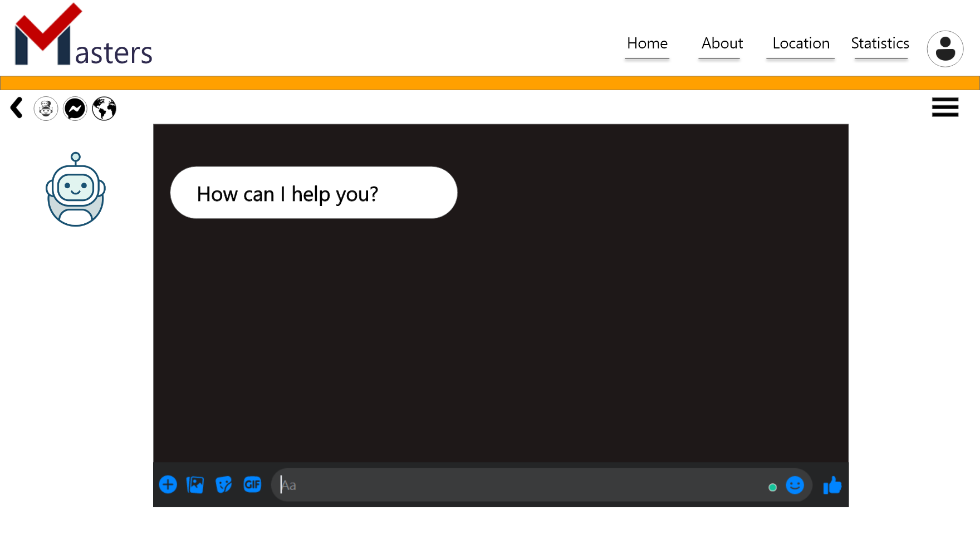This screenshot has height=549, width=980.
Task: Click the Masters logo
Action: (x=84, y=37)
